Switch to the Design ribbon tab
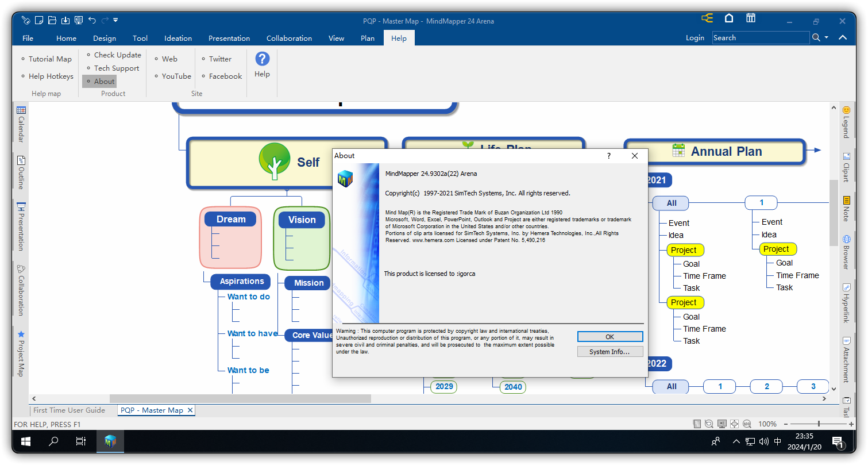 pyautogui.click(x=104, y=39)
